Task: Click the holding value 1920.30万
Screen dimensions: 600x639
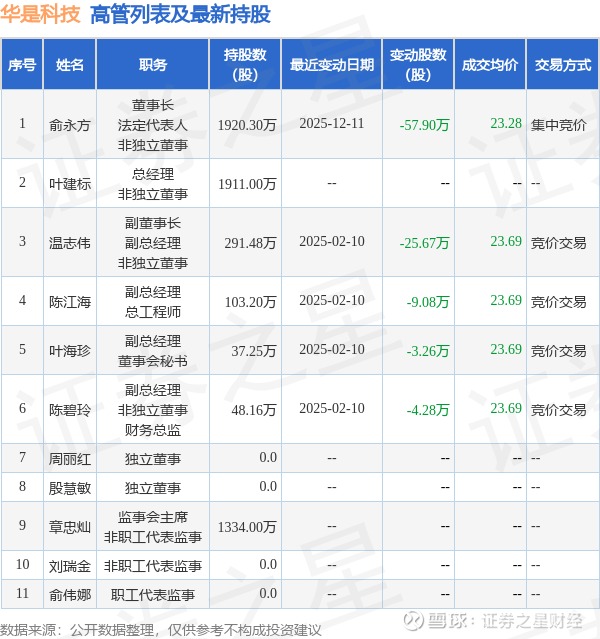Action: [x=247, y=125]
